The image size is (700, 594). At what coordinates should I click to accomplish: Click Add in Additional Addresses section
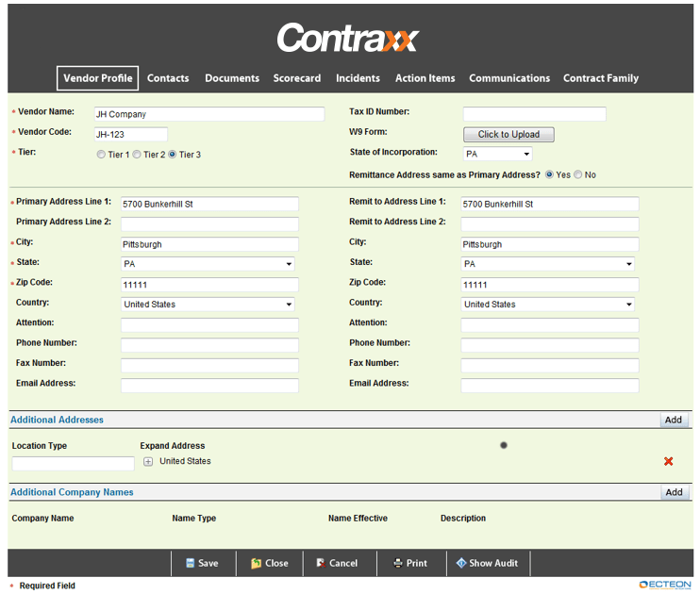[x=674, y=420]
